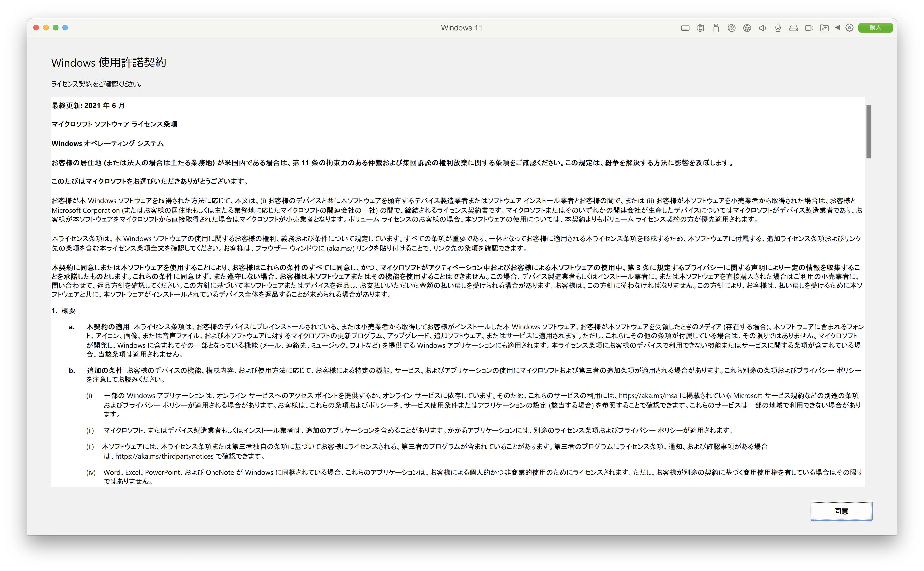This screenshot has height=571, width=924.
Task: Open the network globe icon
Action: click(x=747, y=28)
